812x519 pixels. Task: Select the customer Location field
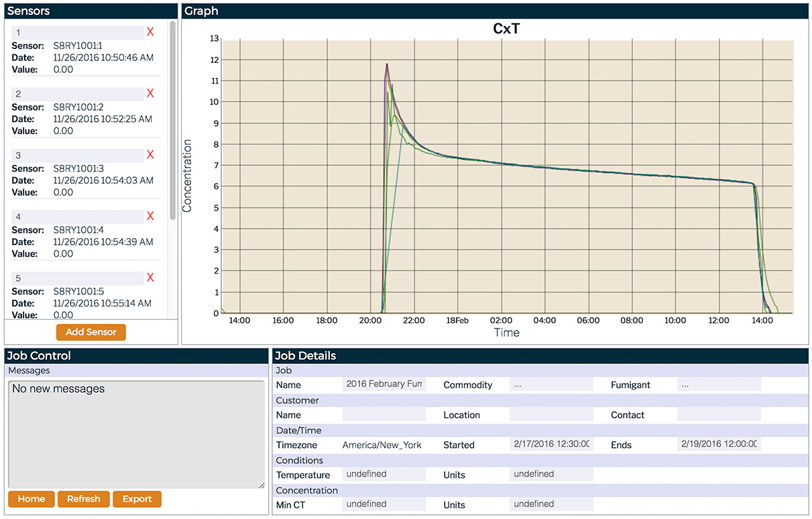coord(551,414)
